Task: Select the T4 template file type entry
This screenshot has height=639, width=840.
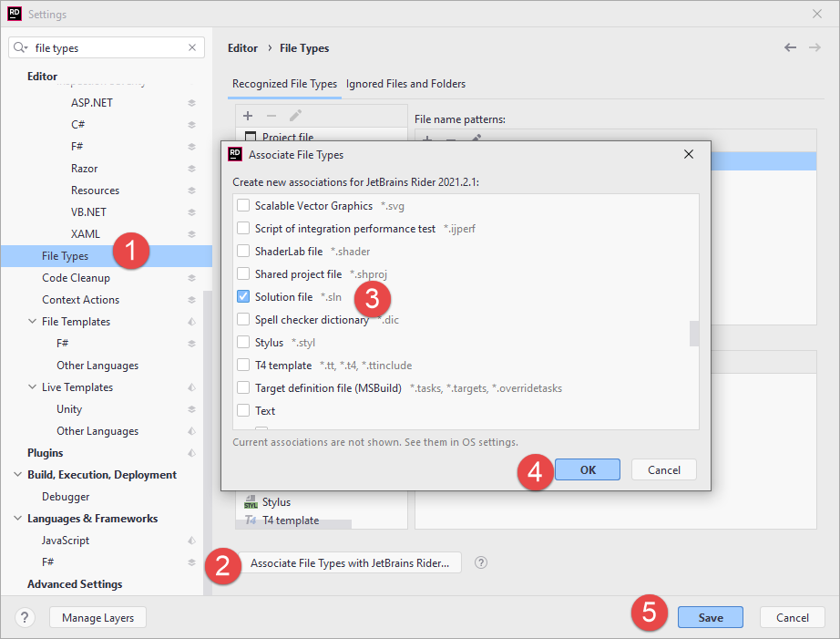Action: (x=292, y=520)
